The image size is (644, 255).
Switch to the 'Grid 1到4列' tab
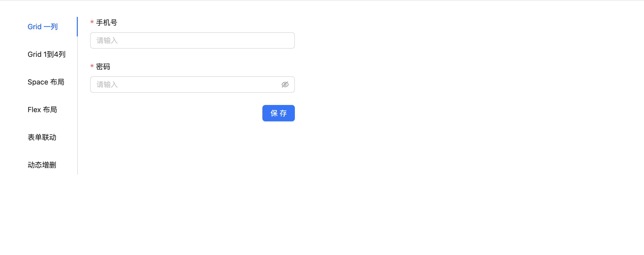point(47,54)
